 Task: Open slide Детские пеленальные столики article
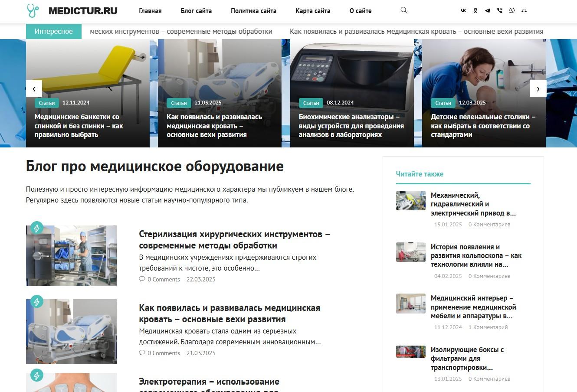point(483,126)
